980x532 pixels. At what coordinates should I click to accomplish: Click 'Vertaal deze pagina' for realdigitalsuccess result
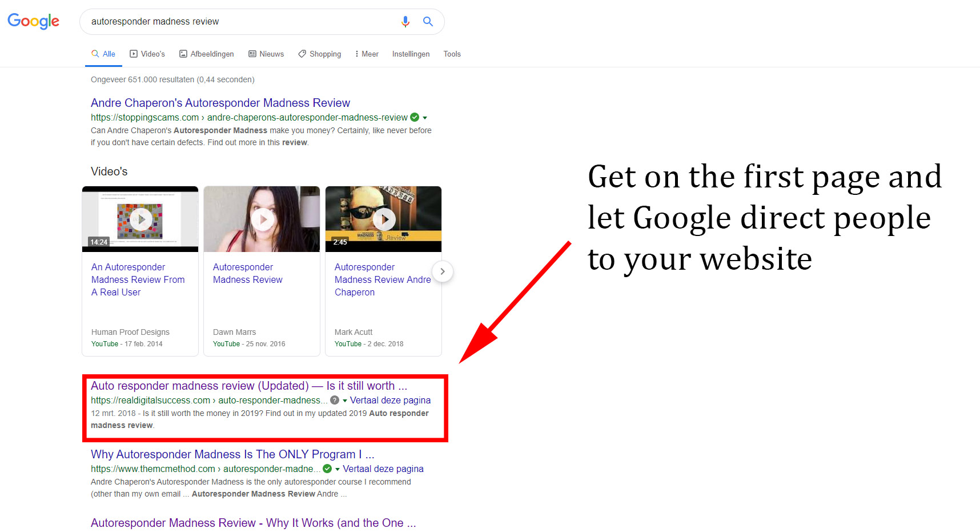(391, 400)
